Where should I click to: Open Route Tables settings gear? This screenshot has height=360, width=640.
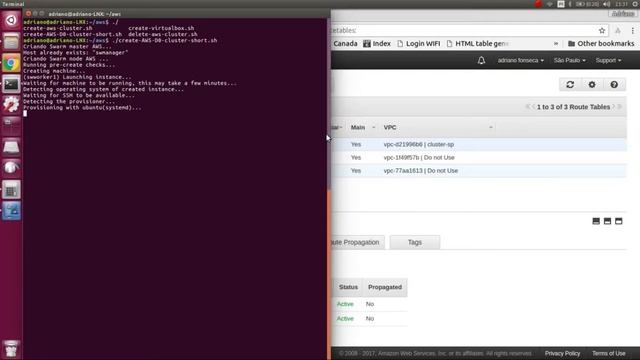point(592,84)
